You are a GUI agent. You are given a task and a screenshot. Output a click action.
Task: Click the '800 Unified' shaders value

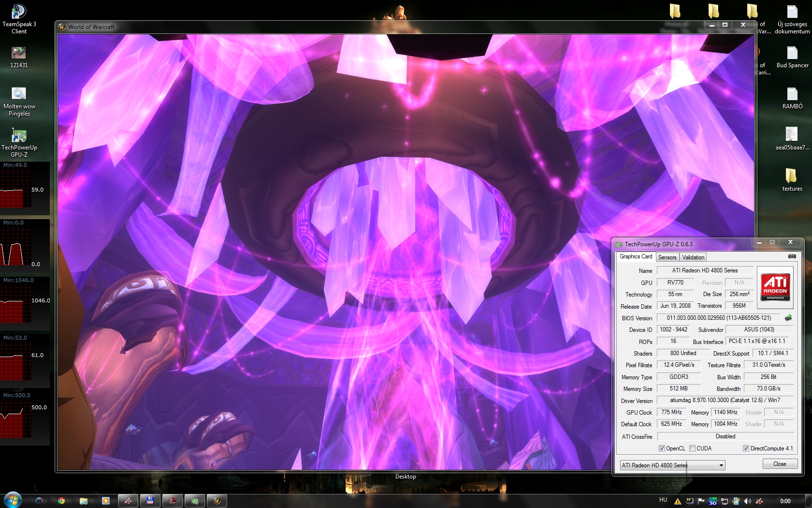point(683,353)
